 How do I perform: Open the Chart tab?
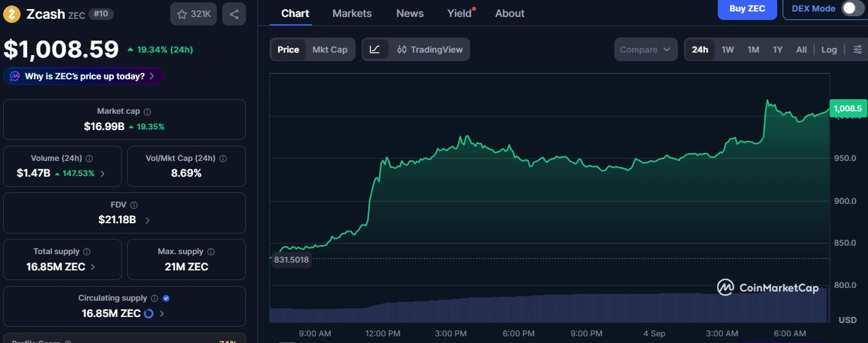[x=295, y=13]
